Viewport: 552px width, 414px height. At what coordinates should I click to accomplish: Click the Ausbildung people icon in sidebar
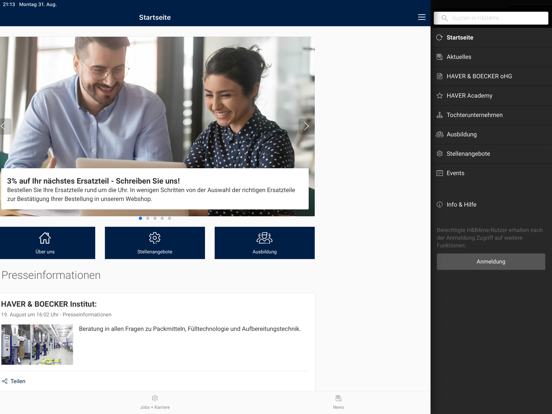coord(439,134)
